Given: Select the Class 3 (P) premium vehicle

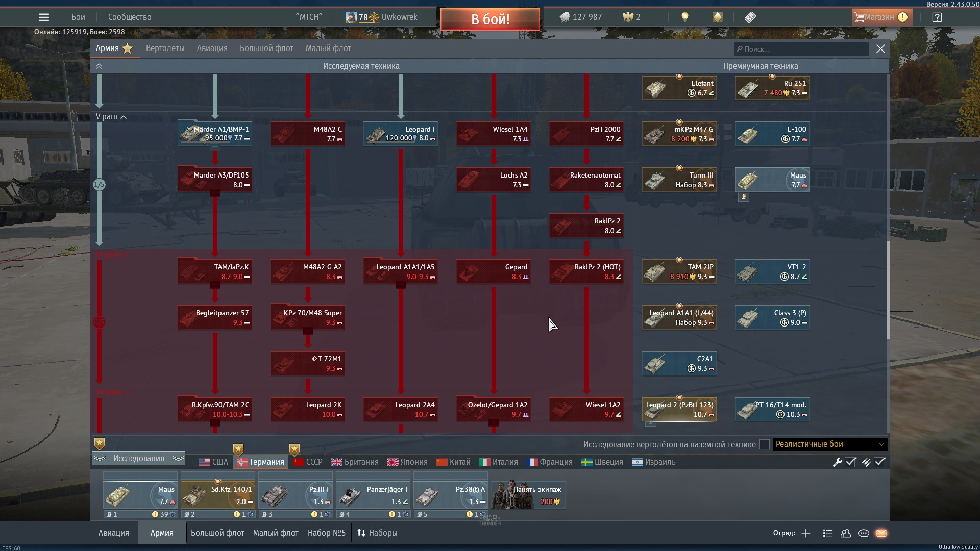Looking at the screenshot, I should [772, 317].
